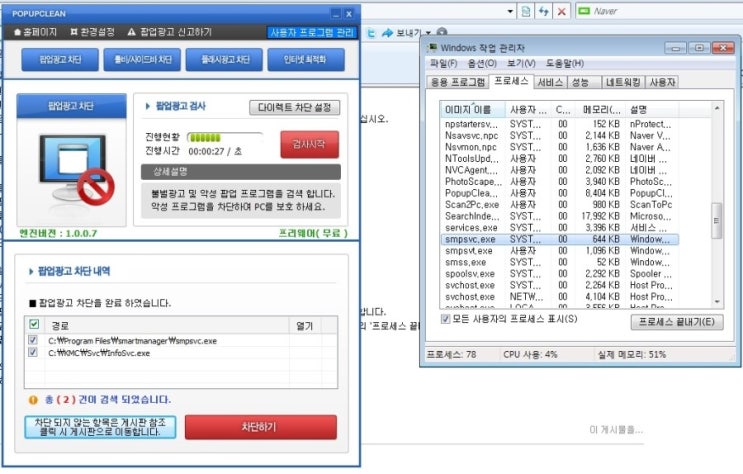The width and height of the screenshot is (743, 474).
Task: Click Task Manager scrollbar thumb
Action: pyautogui.click(x=716, y=221)
